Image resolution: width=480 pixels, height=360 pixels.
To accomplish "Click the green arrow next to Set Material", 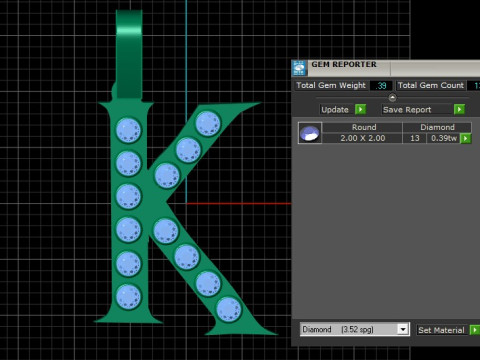I will [x=474, y=330].
